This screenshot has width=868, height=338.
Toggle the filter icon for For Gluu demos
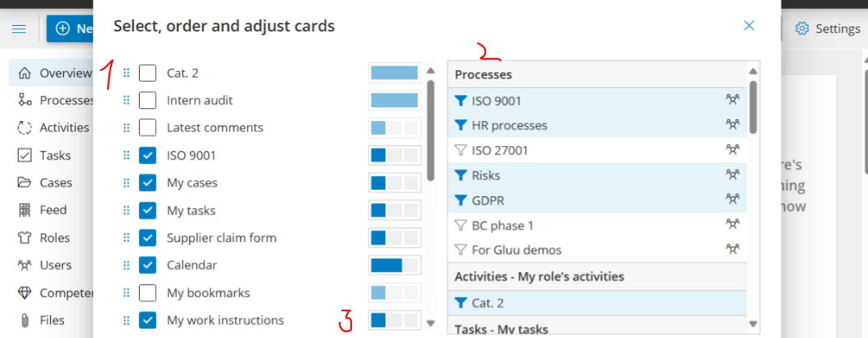coord(461,250)
